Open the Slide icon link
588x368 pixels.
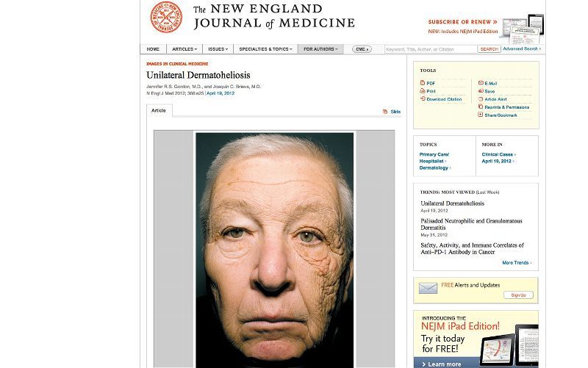coord(385,112)
